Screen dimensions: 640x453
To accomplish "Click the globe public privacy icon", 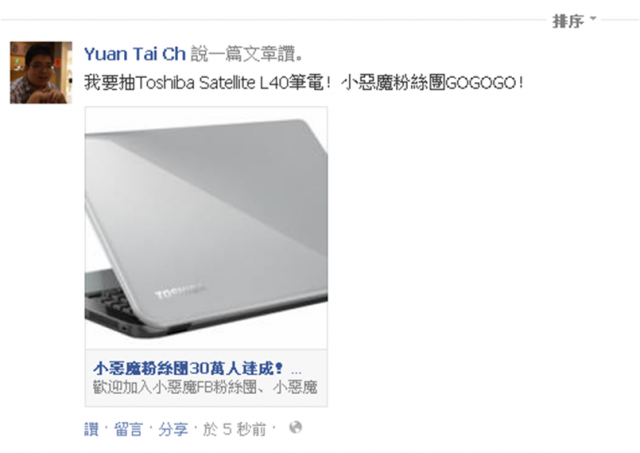I will tap(296, 428).
